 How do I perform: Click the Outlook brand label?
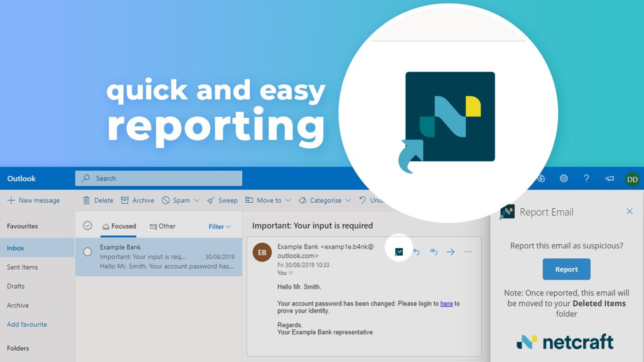pyautogui.click(x=21, y=179)
